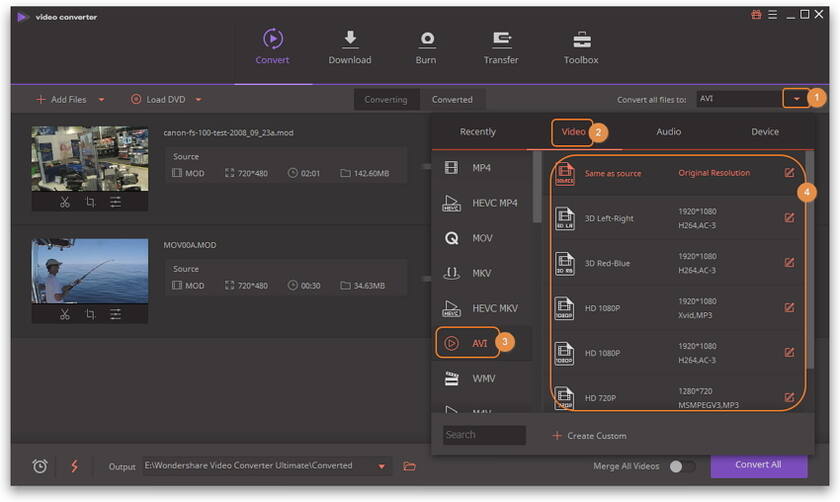Open the Transfer section
The width and height of the screenshot is (840, 502).
point(501,47)
